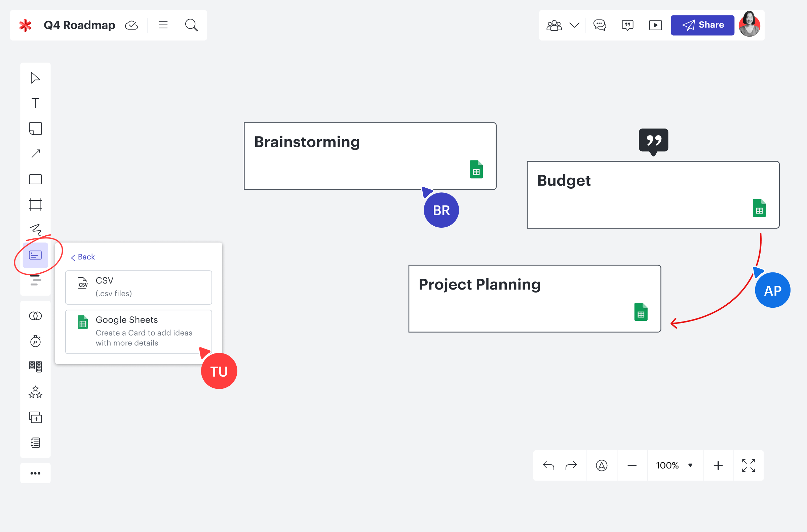Screen dimensions: 807x532
Task: Choose the Arrow connector tool
Action: click(x=35, y=154)
